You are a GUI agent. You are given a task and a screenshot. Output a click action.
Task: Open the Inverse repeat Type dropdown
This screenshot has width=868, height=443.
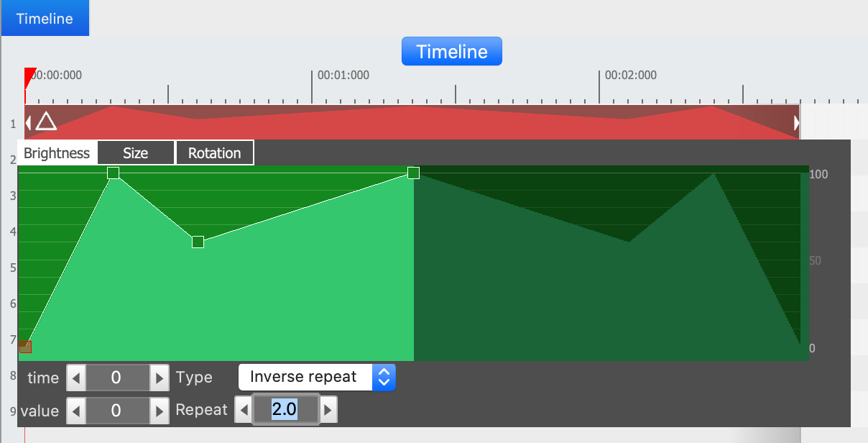[317, 377]
